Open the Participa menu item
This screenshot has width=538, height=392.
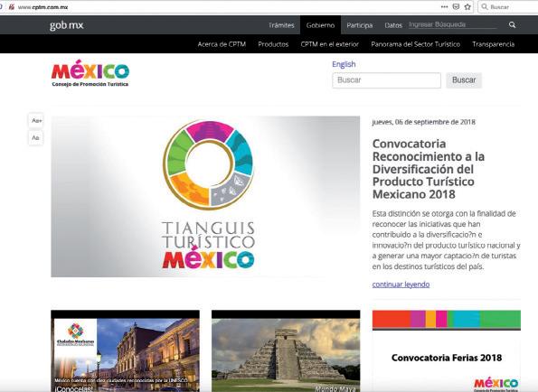tap(360, 25)
